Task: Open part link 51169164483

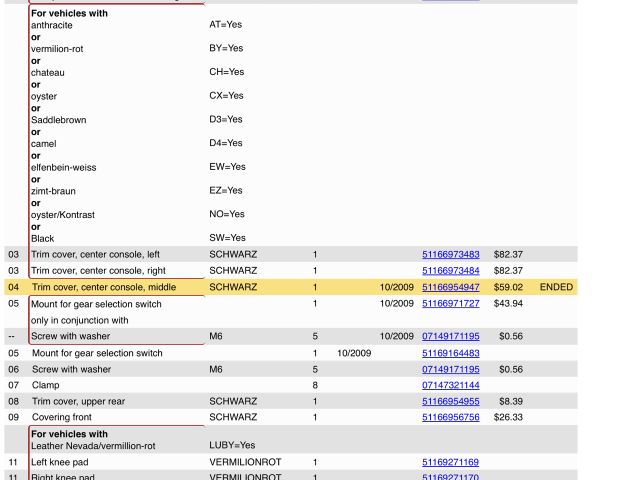Action: pyautogui.click(x=450, y=353)
